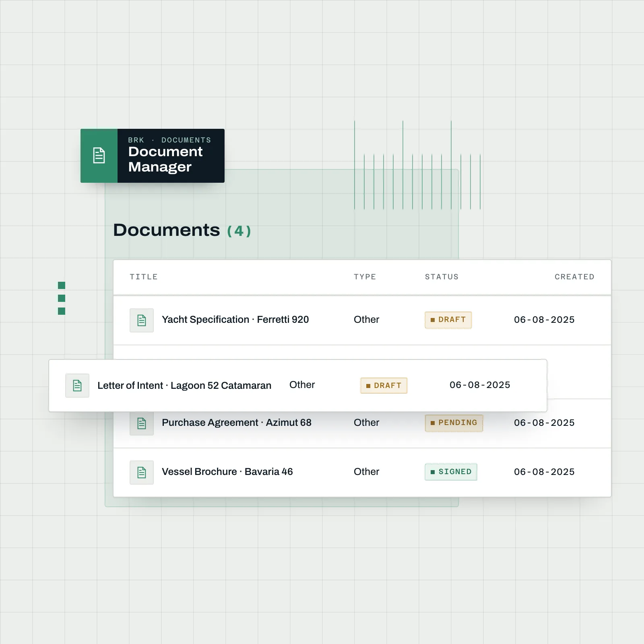644x644 pixels.
Task: Click the Document Manager title
Action: point(165,159)
